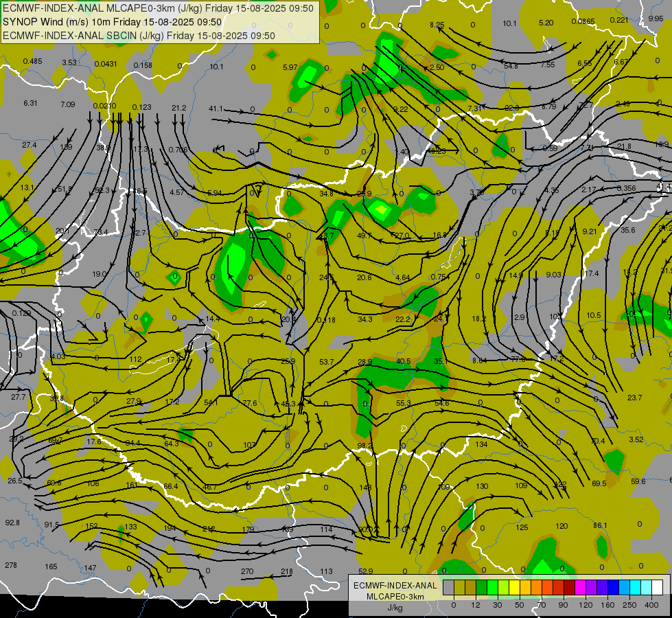Click the purple legend swatch
672x618 pixels.
click(592, 587)
